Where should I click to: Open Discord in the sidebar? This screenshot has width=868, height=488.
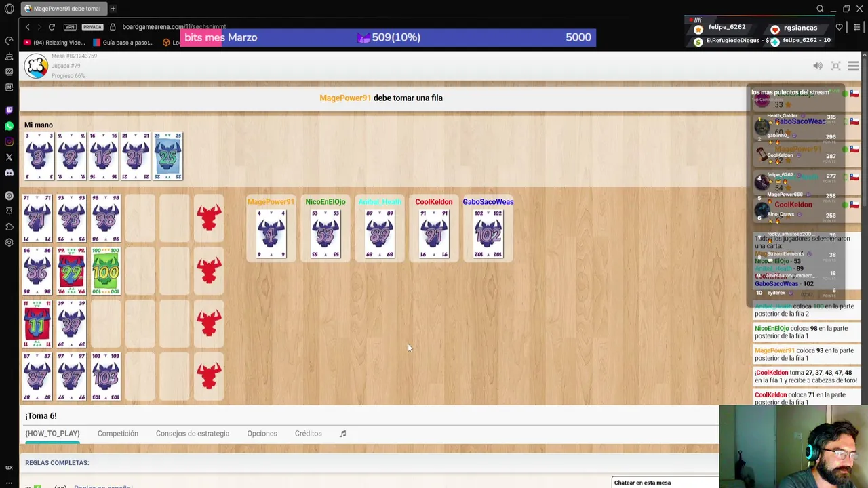[9, 173]
